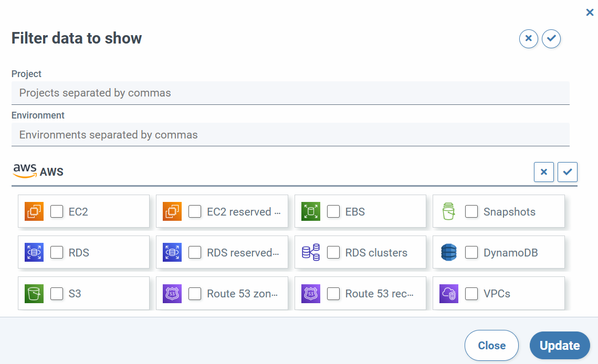The height and width of the screenshot is (364, 598).
Task: Click the 'Route 53 zon...' label text
Action: coord(243,294)
